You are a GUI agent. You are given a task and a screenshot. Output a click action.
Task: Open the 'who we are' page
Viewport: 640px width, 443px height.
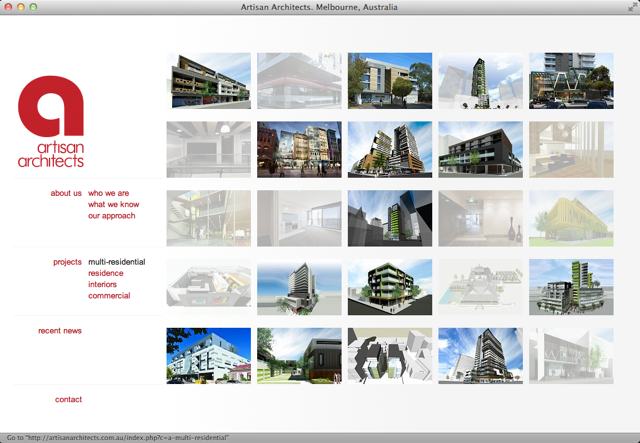point(108,193)
